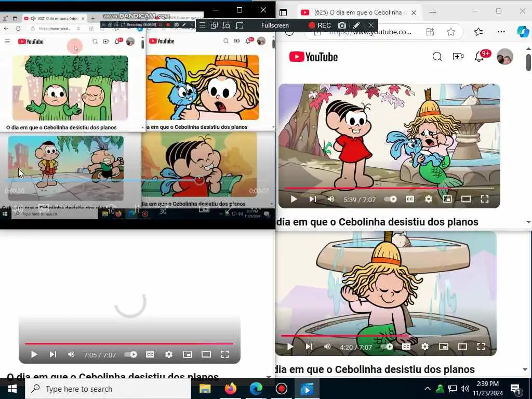This screenshot has height=399, width=532.
Task: Toggle captions on the 5:39 player
Action: [x=410, y=199]
